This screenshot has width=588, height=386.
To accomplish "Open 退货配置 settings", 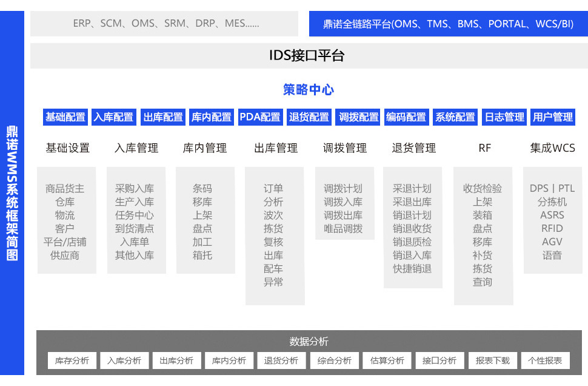I will coord(309,117).
